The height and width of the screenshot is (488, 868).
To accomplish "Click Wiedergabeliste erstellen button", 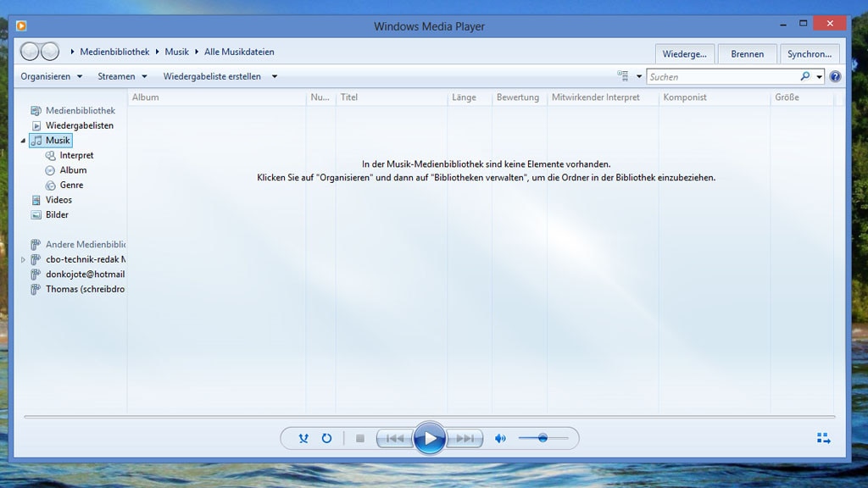I will point(212,76).
